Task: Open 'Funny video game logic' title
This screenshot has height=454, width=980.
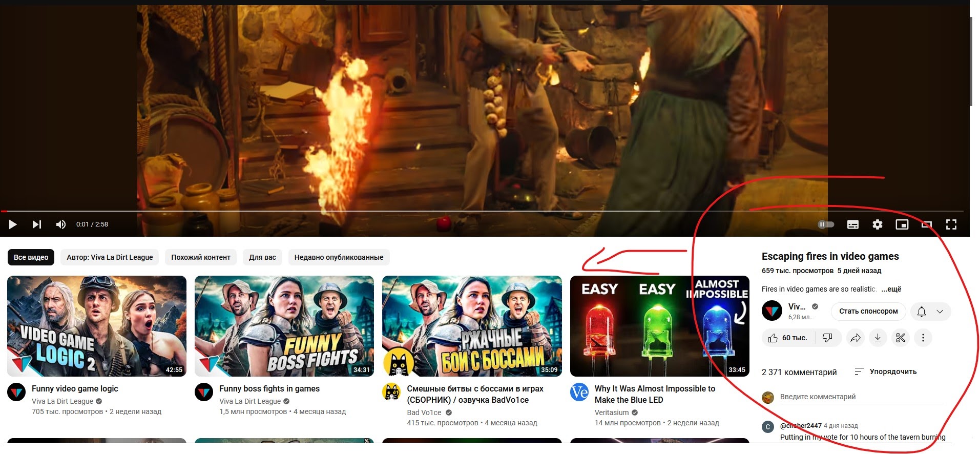Action: pos(75,388)
